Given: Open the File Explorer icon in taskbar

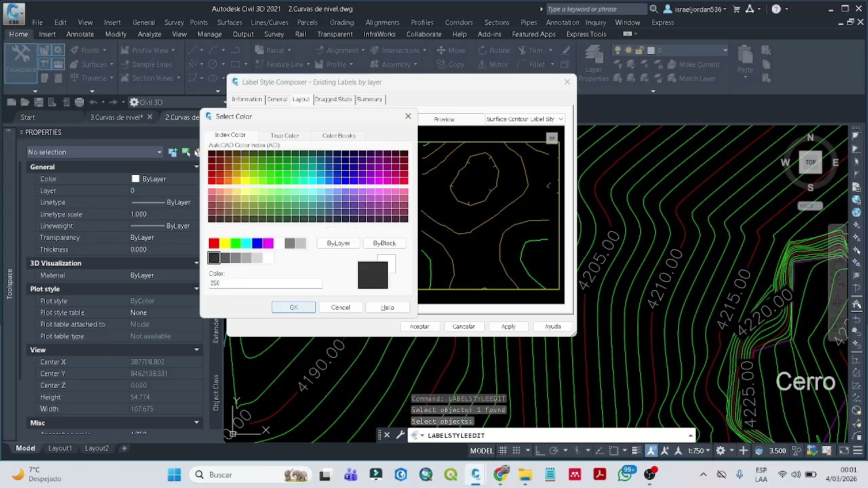Looking at the screenshot, I should (526, 474).
